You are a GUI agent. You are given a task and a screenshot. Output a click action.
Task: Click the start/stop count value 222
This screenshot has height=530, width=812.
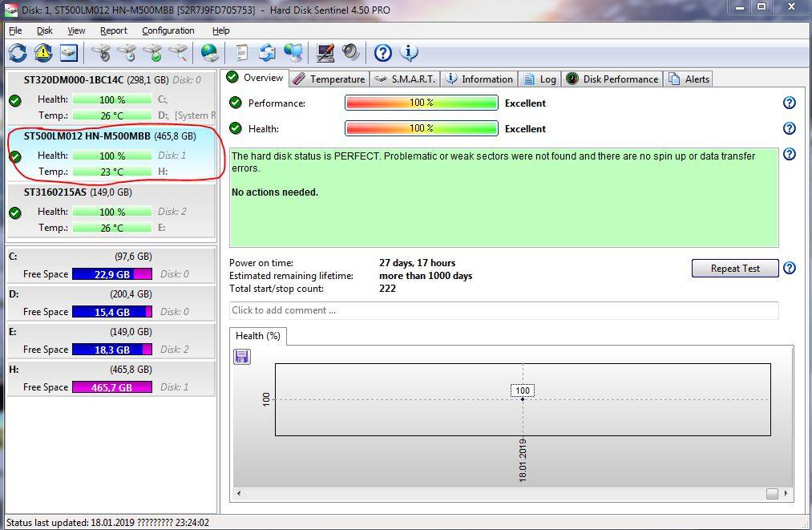[387, 289]
